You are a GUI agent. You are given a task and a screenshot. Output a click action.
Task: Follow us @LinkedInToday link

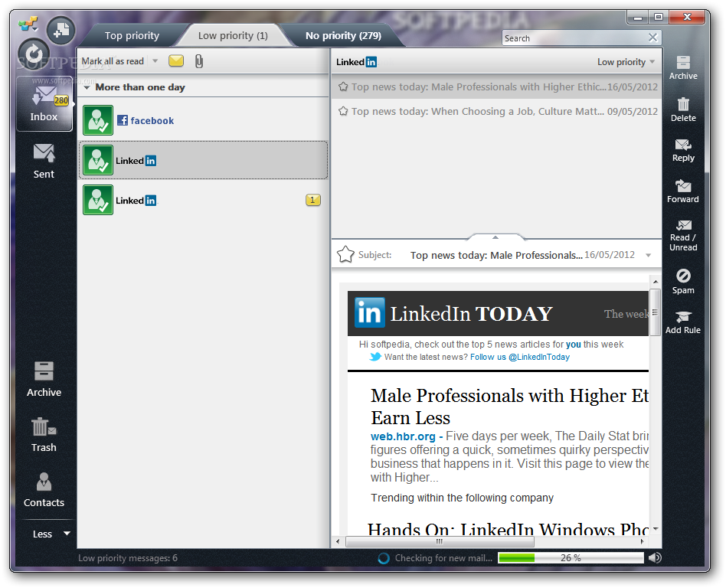[519, 357]
